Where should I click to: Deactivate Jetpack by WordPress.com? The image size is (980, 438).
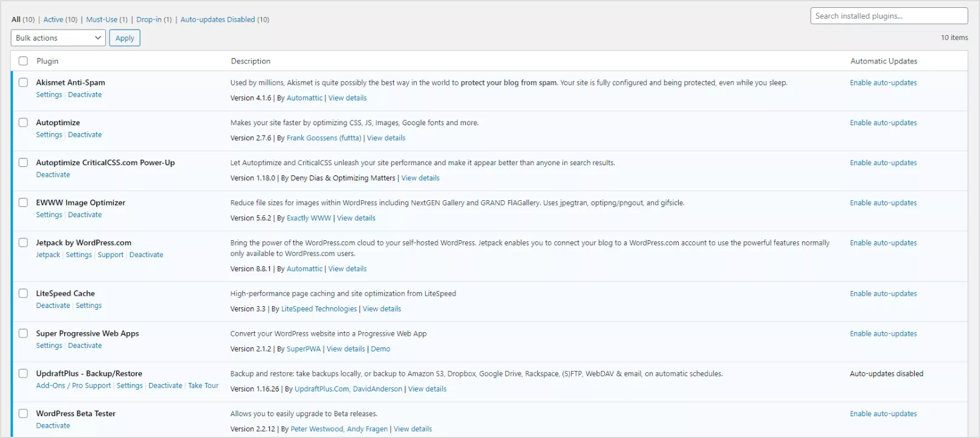click(x=146, y=255)
